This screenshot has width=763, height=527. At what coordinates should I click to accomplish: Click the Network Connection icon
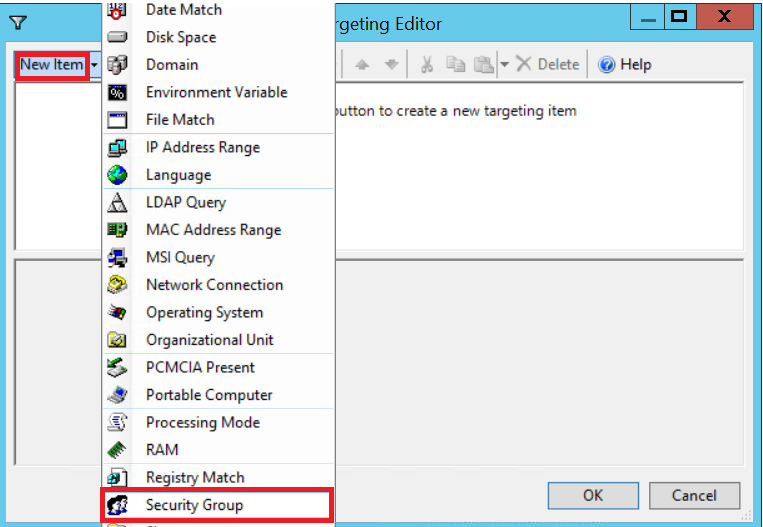click(117, 285)
